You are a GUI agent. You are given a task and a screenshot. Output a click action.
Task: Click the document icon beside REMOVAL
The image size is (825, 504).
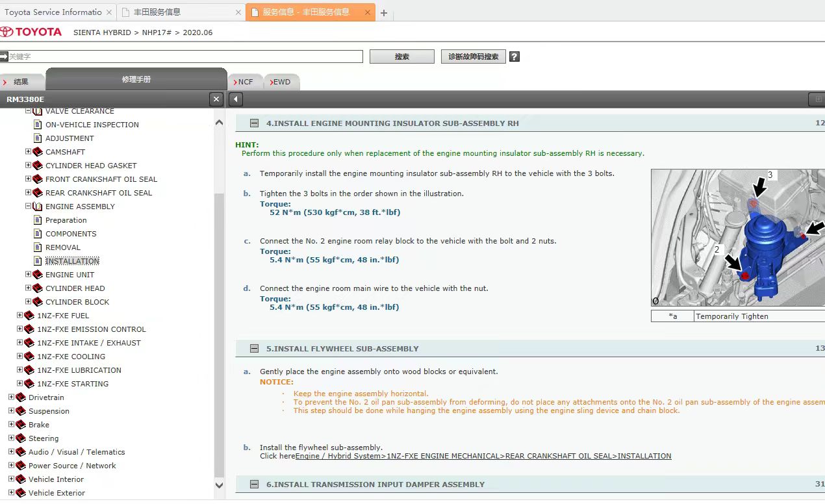[38, 247]
